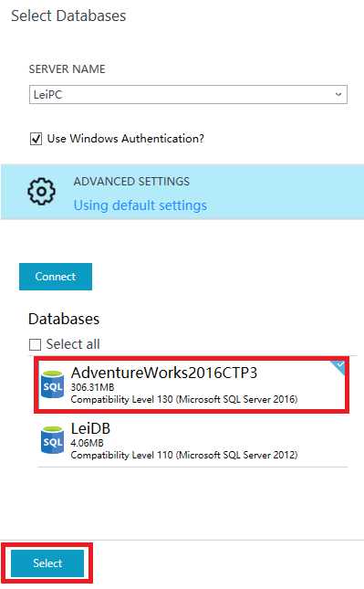
Task: Click Compatibility Level 130 description line
Action: click(x=184, y=399)
